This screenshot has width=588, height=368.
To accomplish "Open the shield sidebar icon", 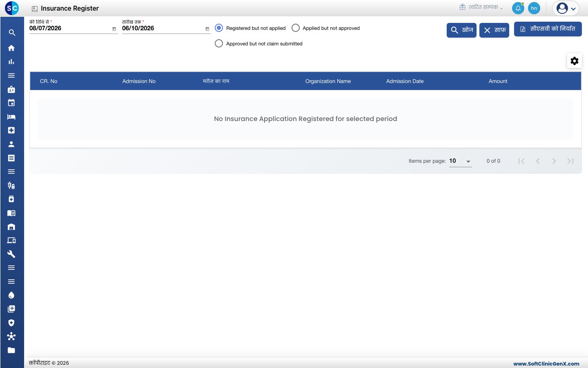I will click(11, 323).
